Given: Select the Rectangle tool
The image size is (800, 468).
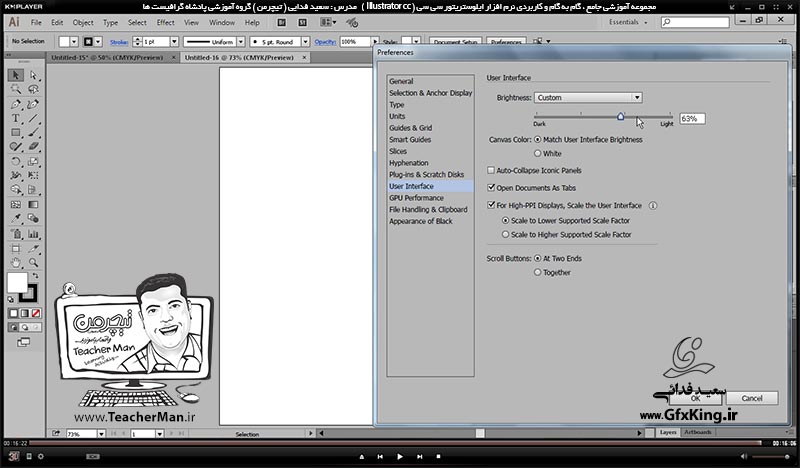Looking at the screenshot, I should click(16, 133).
